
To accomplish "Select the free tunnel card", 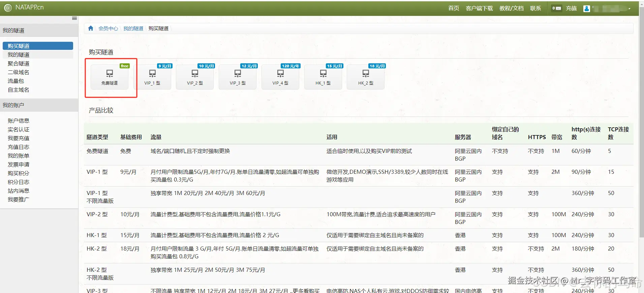I will point(110,77).
